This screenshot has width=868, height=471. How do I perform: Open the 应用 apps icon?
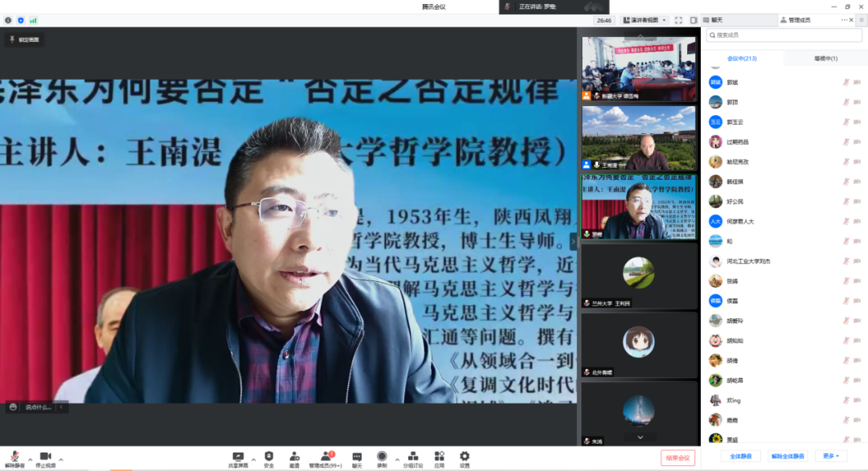439,457
